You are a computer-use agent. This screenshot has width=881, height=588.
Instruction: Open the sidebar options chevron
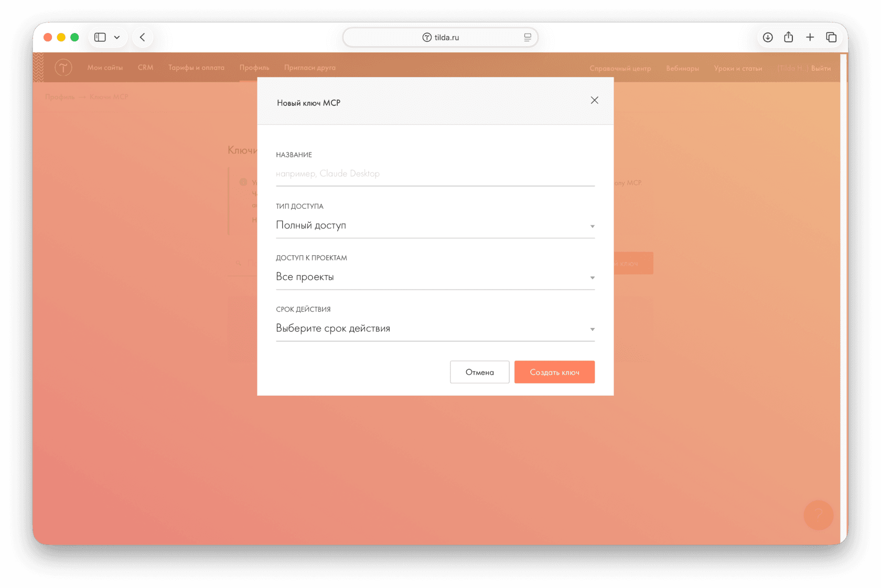click(117, 37)
